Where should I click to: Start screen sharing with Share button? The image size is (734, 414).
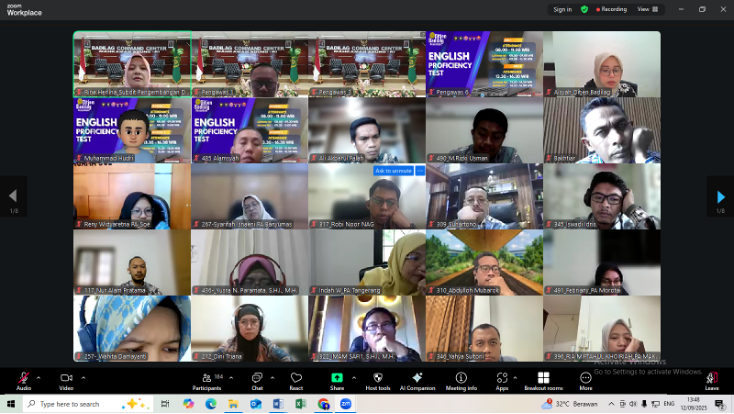tap(337, 380)
